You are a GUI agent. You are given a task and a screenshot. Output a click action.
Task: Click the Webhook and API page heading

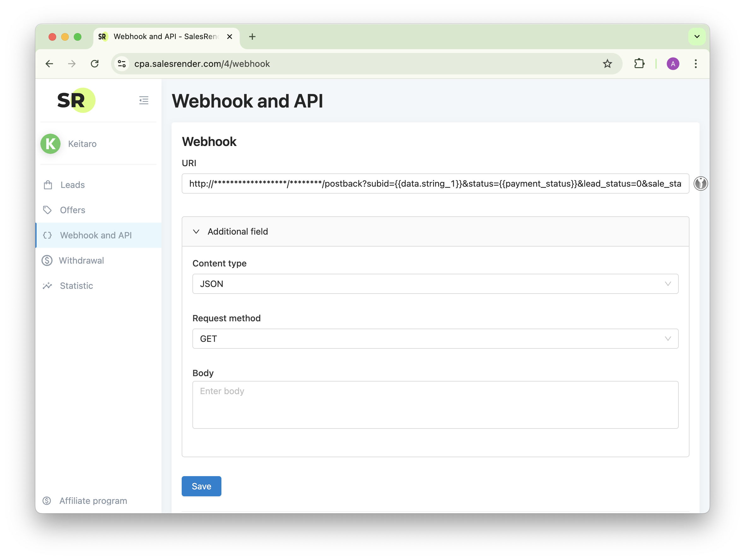point(247,101)
